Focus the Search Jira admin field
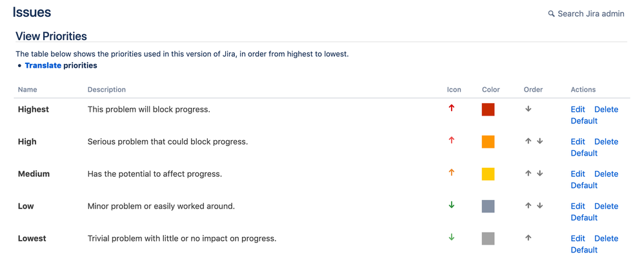This screenshot has width=644, height=264. coord(590,14)
